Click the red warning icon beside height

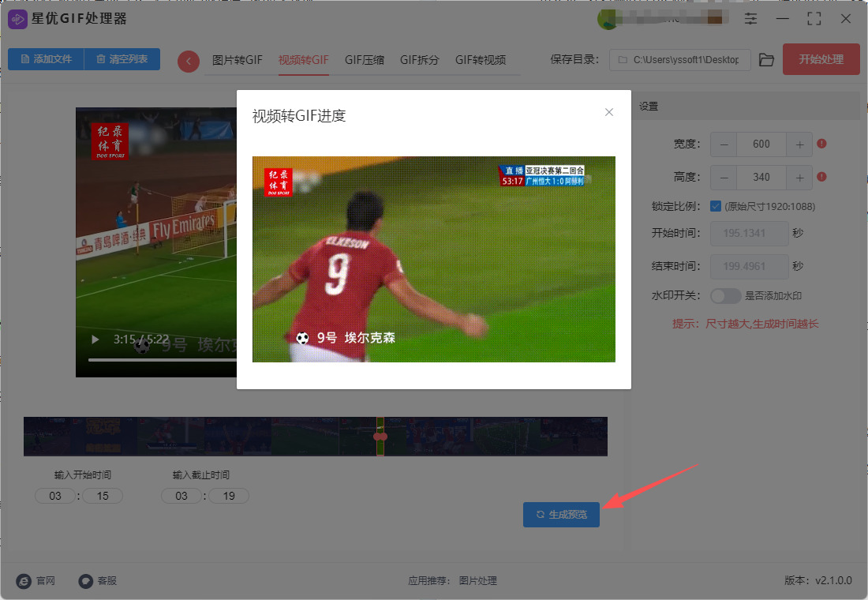coord(821,177)
